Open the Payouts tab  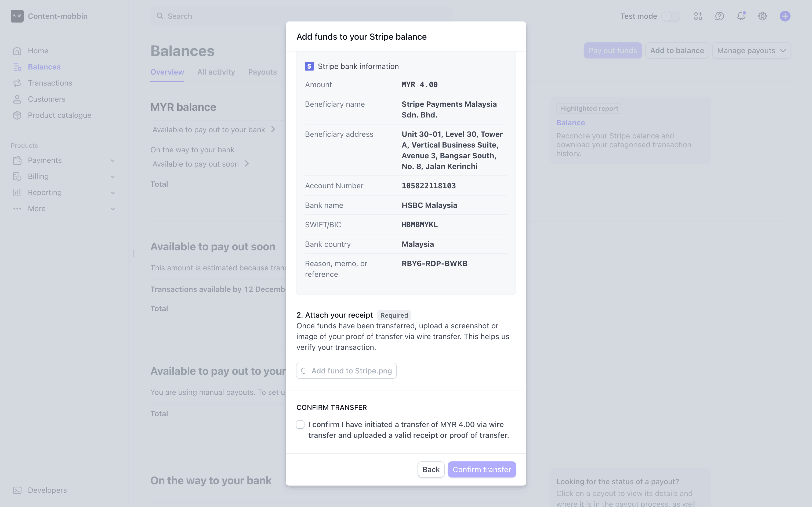pyautogui.click(x=262, y=72)
